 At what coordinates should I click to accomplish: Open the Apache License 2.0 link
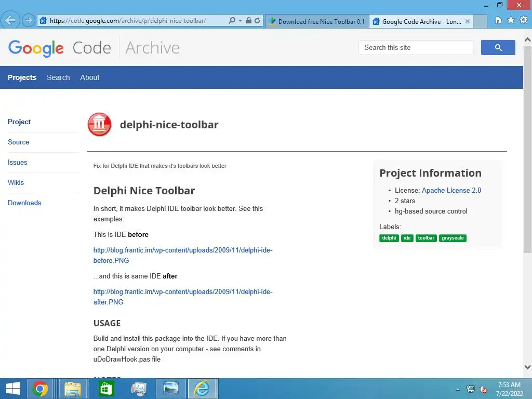(451, 190)
